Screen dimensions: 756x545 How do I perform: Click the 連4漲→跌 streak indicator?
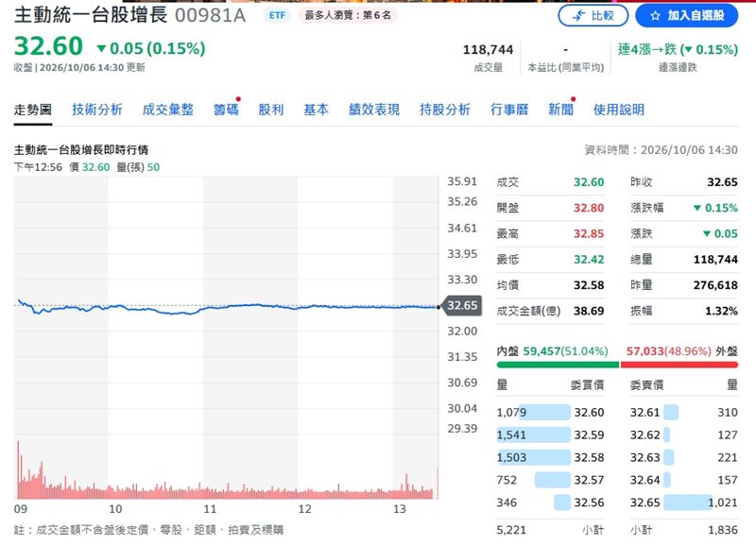[678, 49]
